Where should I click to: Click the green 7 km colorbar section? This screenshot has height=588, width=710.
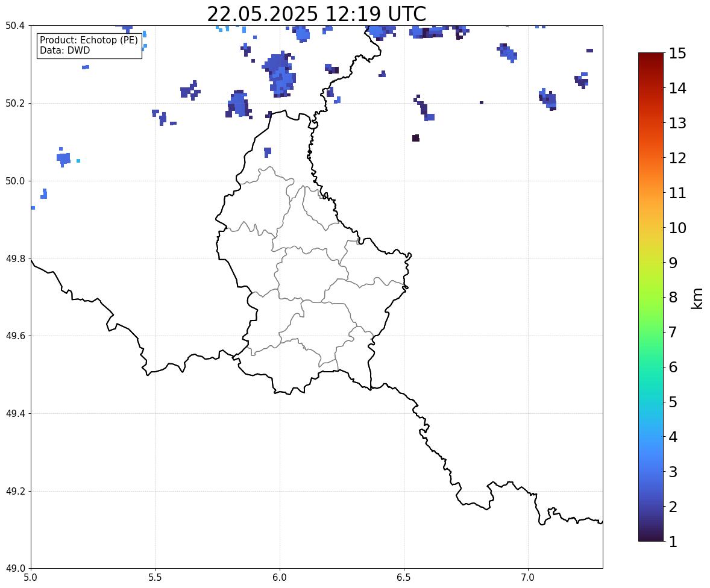click(x=651, y=332)
